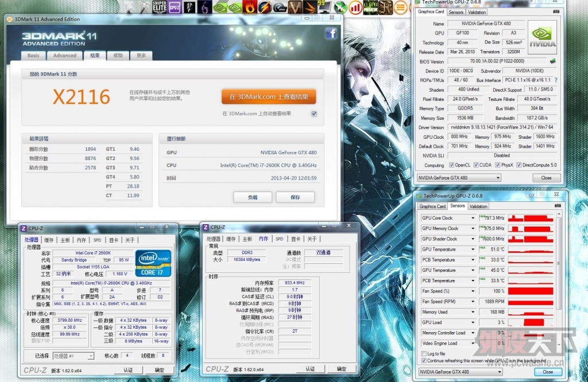Image resolution: width=588 pixels, height=382 pixels.
Task: Toggle the PhysX checkbox in GPU-Z
Action: point(497,165)
